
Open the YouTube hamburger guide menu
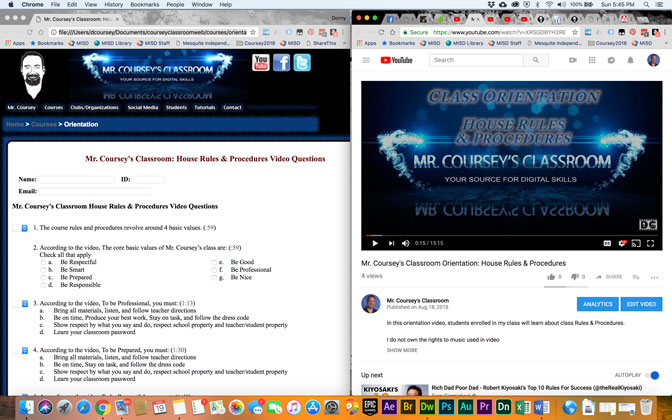pyautogui.click(x=367, y=60)
